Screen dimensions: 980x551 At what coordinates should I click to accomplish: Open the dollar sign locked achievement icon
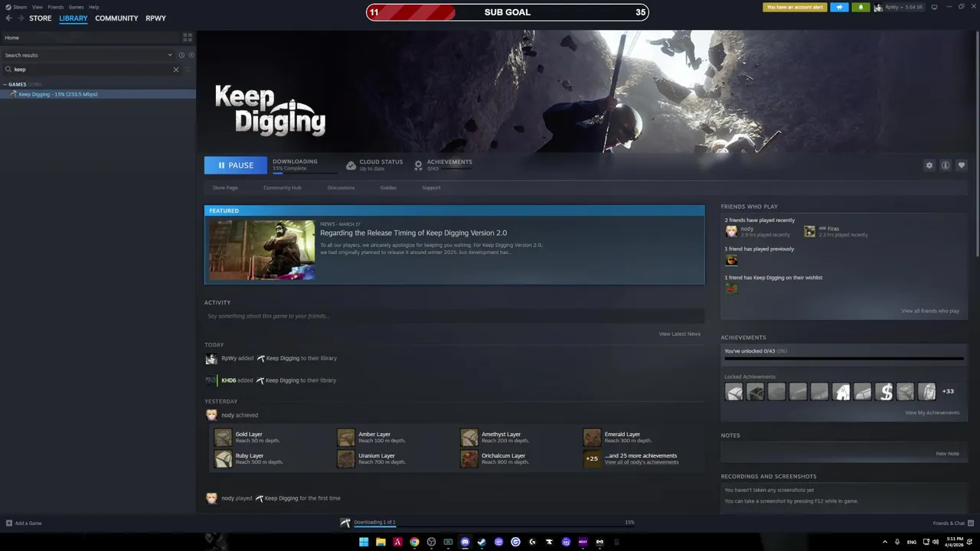tap(884, 392)
